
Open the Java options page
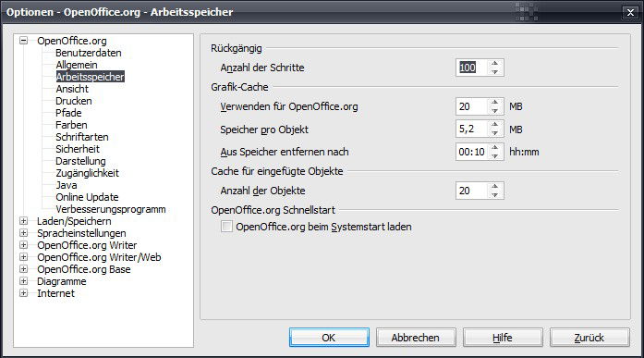tap(67, 185)
